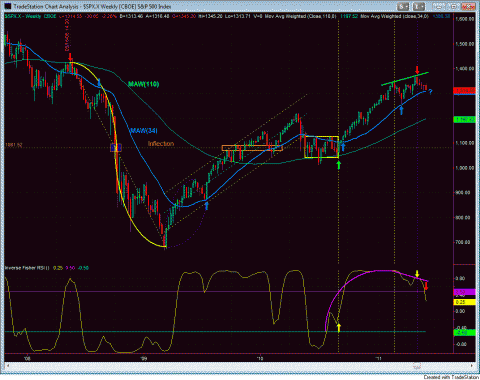Click the '1,500.00' price axis label
Image resolution: width=480 pixels, height=380 pixels.
pyautogui.click(x=465, y=44)
